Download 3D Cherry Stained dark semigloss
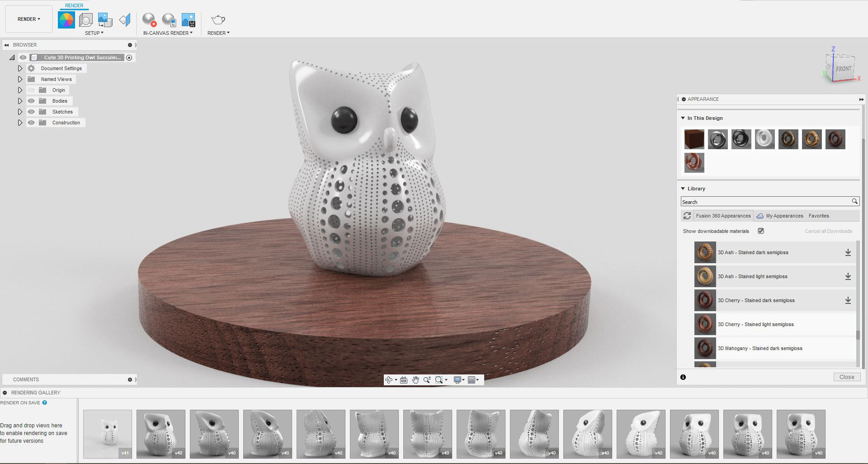Image resolution: width=868 pixels, height=464 pixels. [x=848, y=300]
